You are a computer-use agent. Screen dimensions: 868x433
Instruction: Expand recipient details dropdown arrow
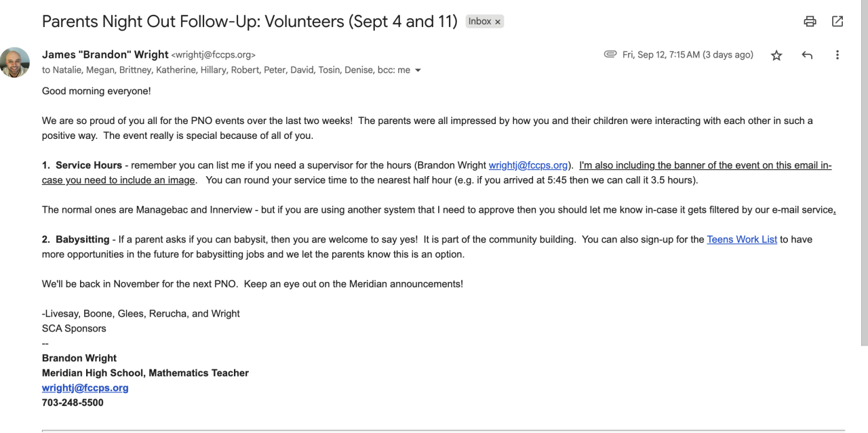point(418,70)
